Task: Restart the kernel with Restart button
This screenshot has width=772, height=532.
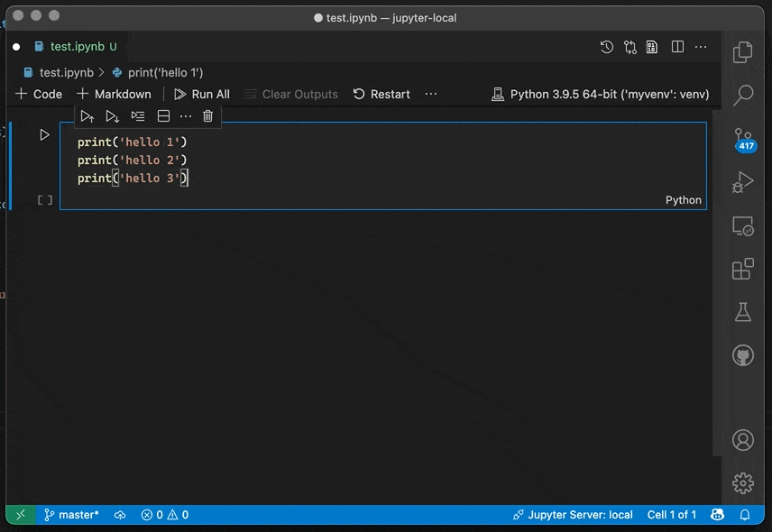Action: point(381,94)
